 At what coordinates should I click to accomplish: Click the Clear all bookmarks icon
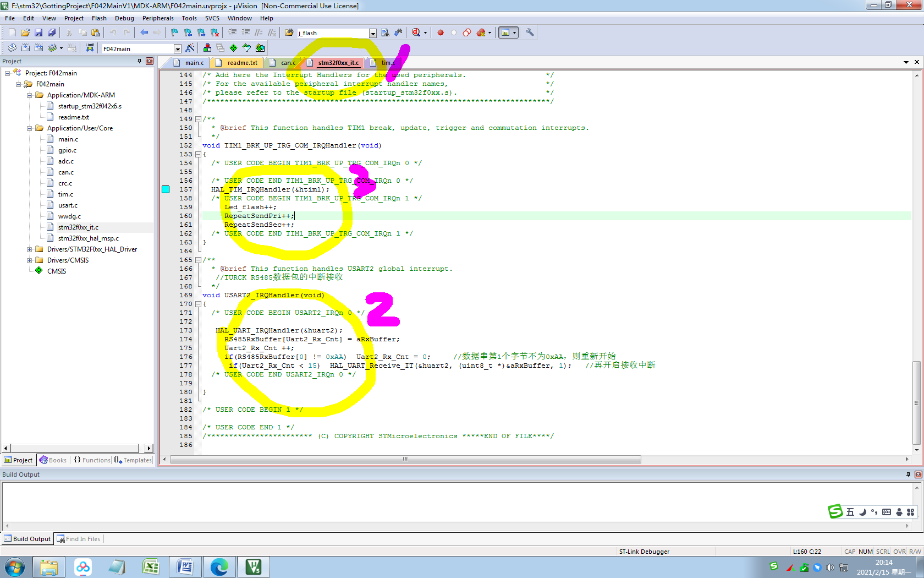[x=215, y=32]
